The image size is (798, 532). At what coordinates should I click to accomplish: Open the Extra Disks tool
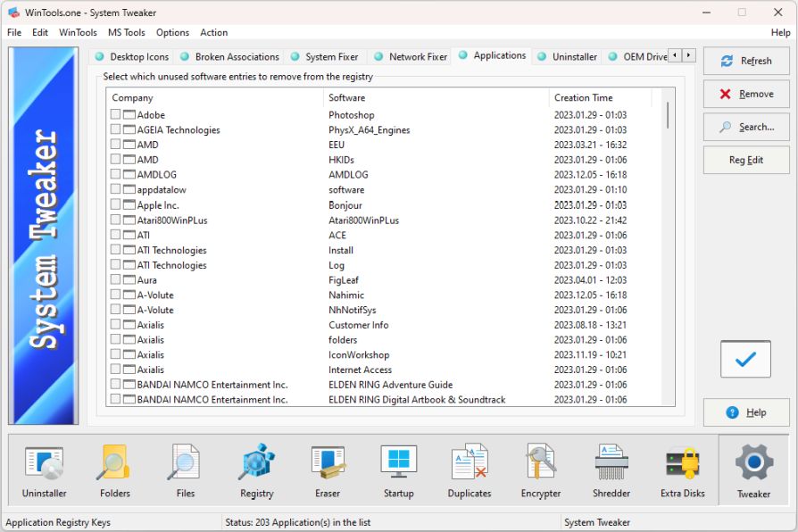[683, 470]
